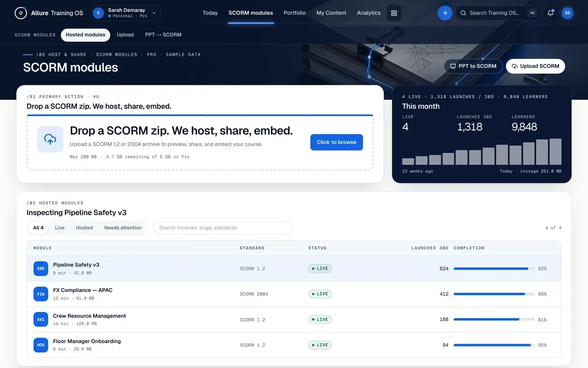Click the 9,848 learners value
Image resolution: width=588 pixels, height=368 pixels.
point(524,127)
